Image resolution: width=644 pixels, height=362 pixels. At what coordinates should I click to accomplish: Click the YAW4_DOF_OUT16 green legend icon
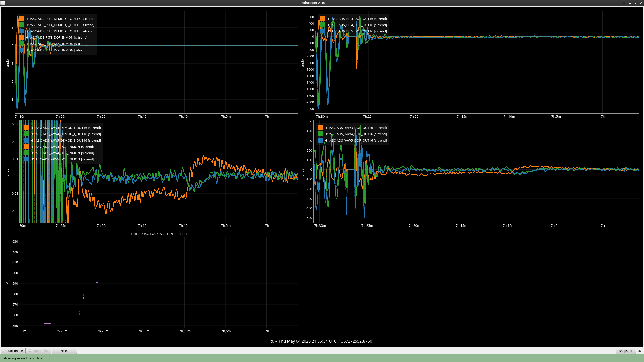coord(320,134)
